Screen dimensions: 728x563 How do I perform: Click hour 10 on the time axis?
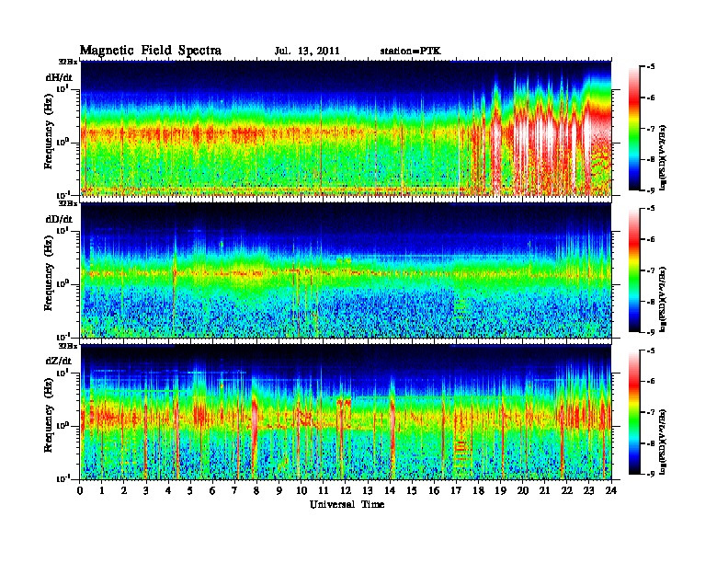pos(301,491)
